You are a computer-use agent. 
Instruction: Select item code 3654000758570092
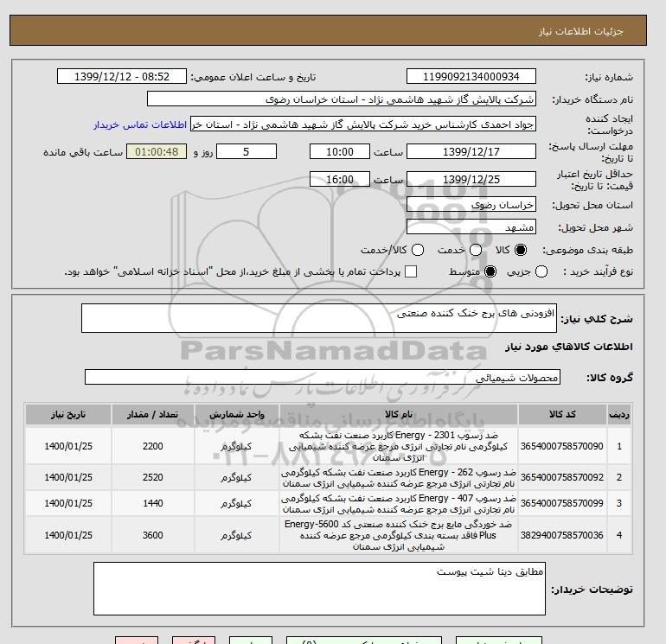[x=562, y=477]
